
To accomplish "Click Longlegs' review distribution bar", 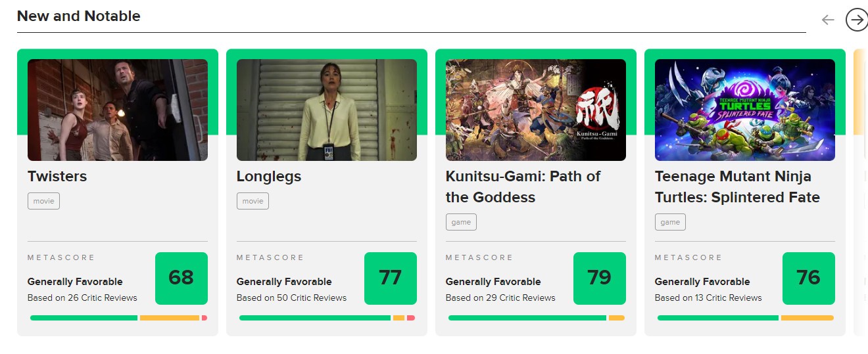I will [x=327, y=318].
